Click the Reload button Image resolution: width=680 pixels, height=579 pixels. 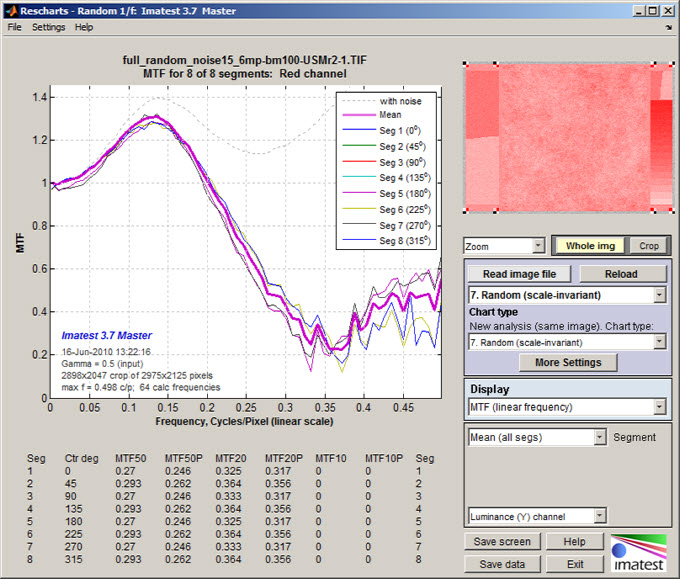(621, 274)
